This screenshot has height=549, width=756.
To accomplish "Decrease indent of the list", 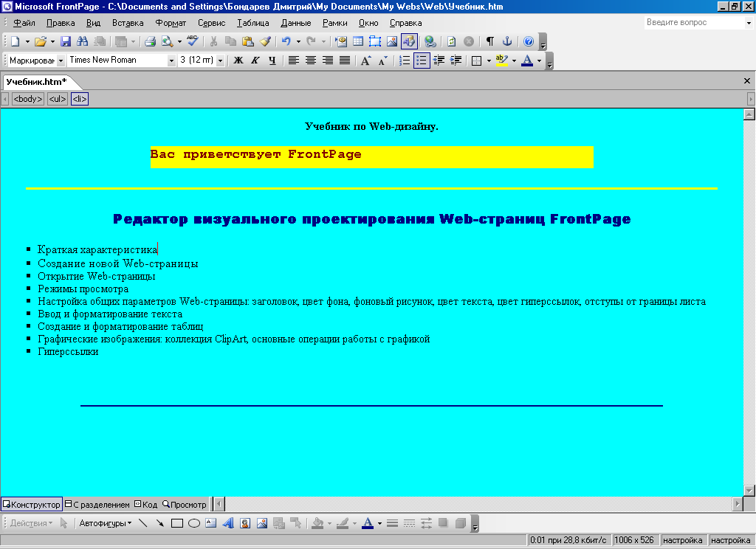I will (439, 61).
